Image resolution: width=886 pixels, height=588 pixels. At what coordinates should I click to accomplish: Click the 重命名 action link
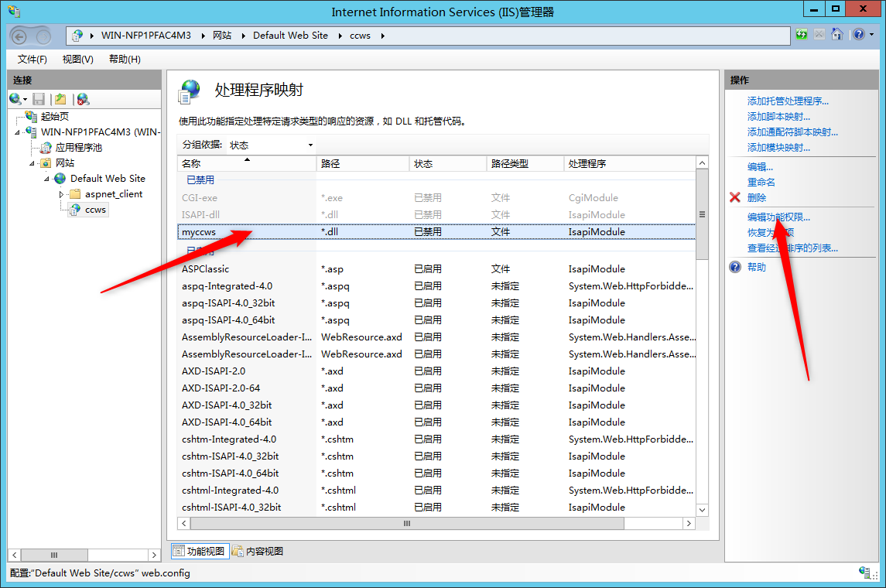[761, 183]
